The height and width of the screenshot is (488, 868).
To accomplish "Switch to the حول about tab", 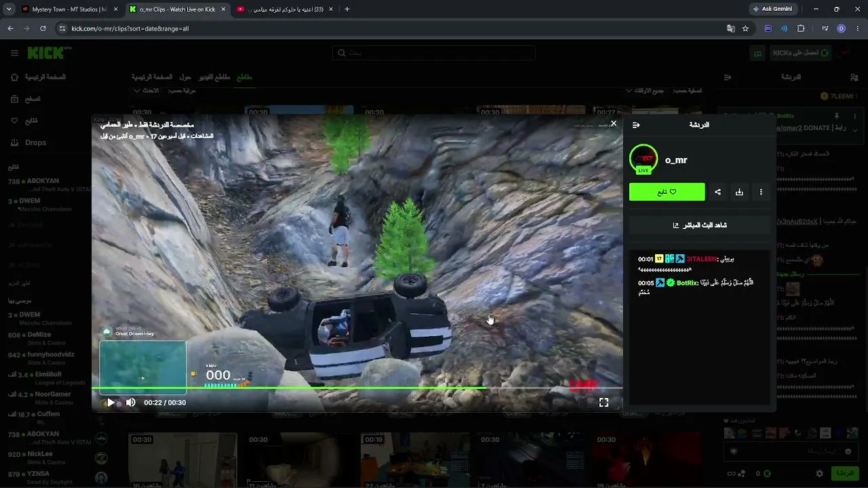I will 185,77.
